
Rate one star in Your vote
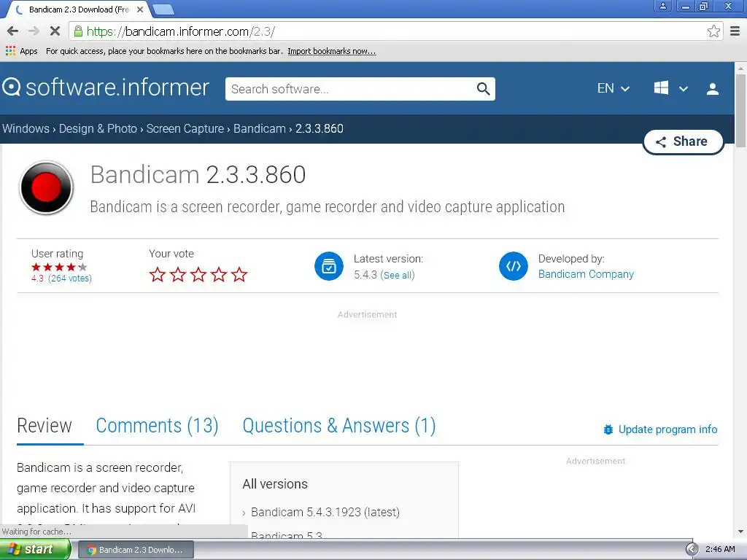point(158,275)
